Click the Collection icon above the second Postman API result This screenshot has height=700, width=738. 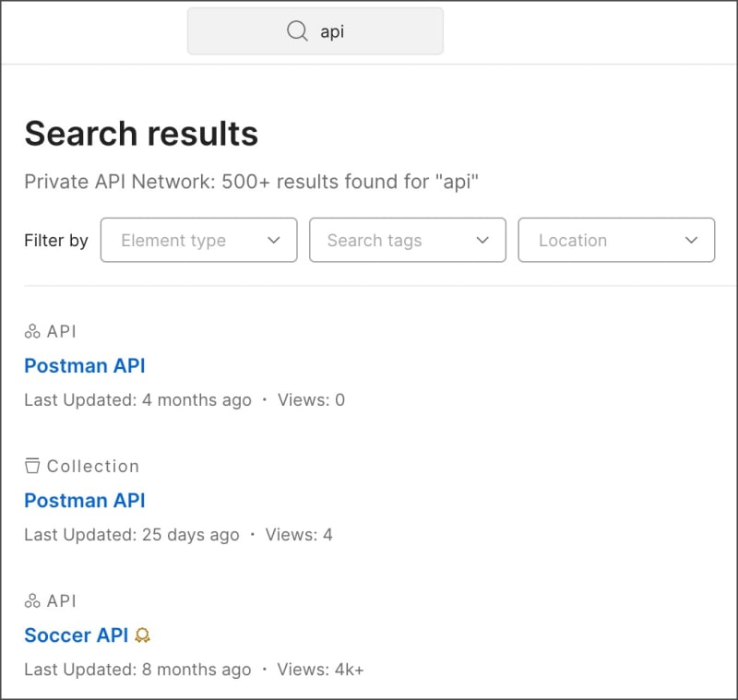31,466
